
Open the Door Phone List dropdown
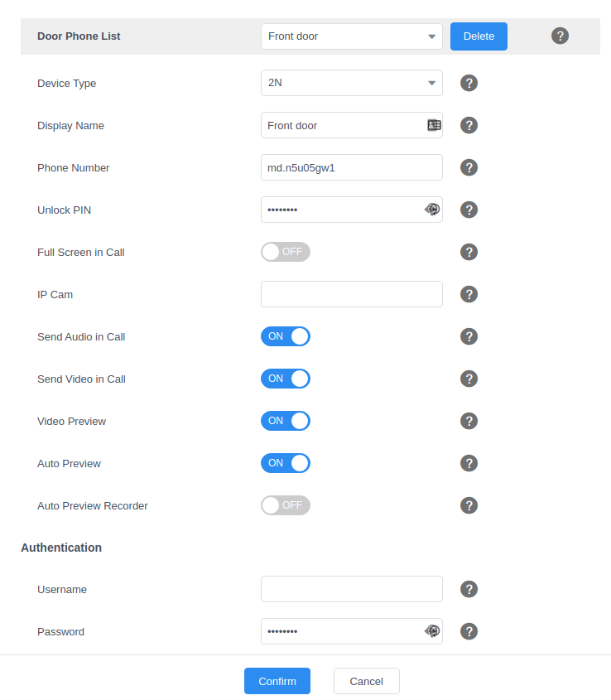[351, 36]
